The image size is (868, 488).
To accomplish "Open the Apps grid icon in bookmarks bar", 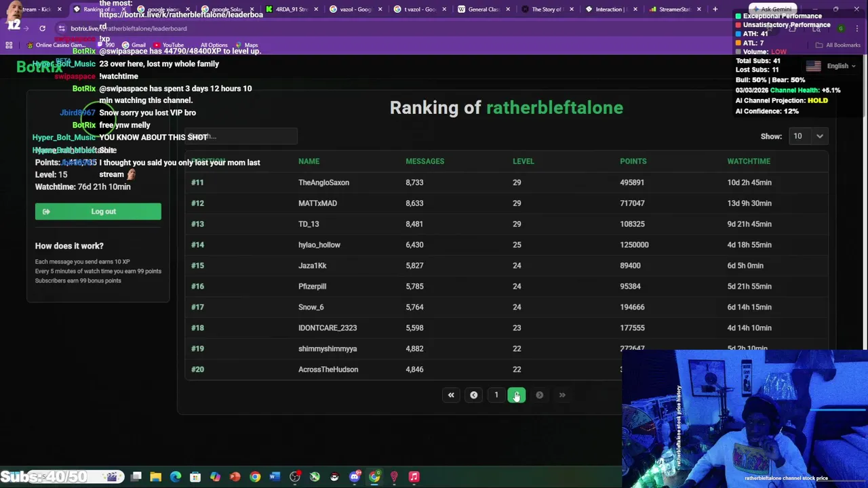I will click(x=9, y=45).
